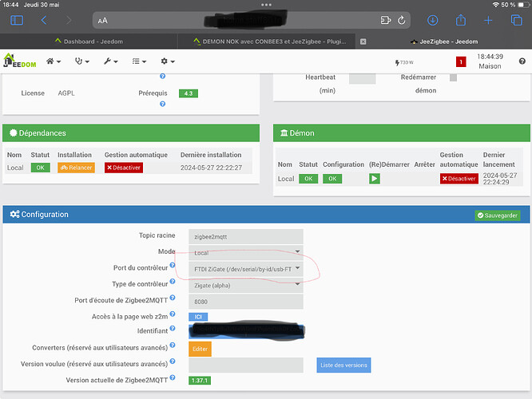Click the Topic racine input field
The width and height of the screenshot is (532, 399).
click(x=246, y=237)
